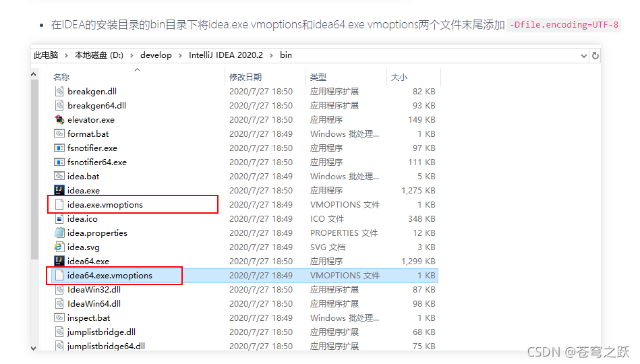The width and height of the screenshot is (640, 364).
Task: Click the 348 KB size of idea.ico
Action: 421,218
